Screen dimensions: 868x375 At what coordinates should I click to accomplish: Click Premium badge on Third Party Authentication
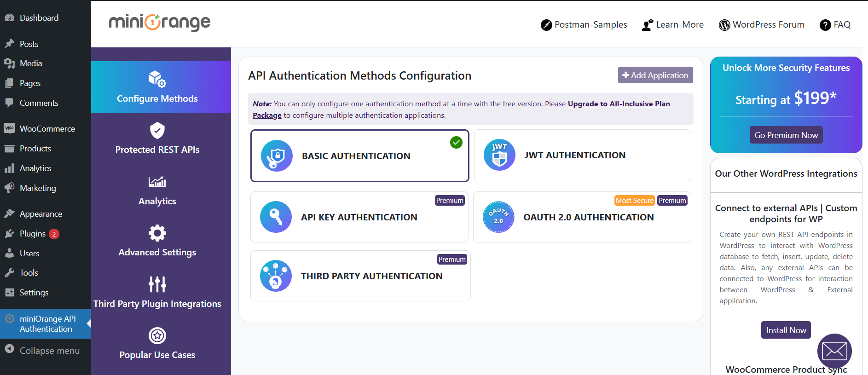click(x=452, y=260)
